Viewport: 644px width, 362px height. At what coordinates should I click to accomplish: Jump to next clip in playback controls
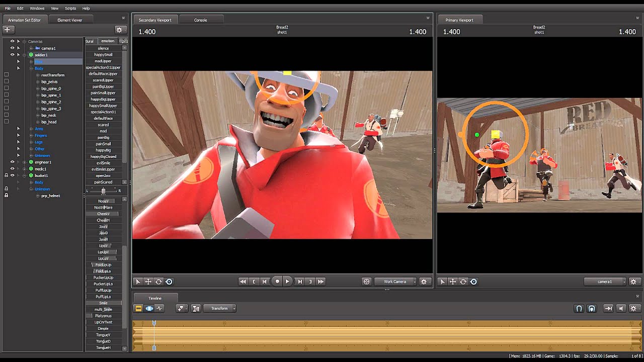tap(320, 282)
